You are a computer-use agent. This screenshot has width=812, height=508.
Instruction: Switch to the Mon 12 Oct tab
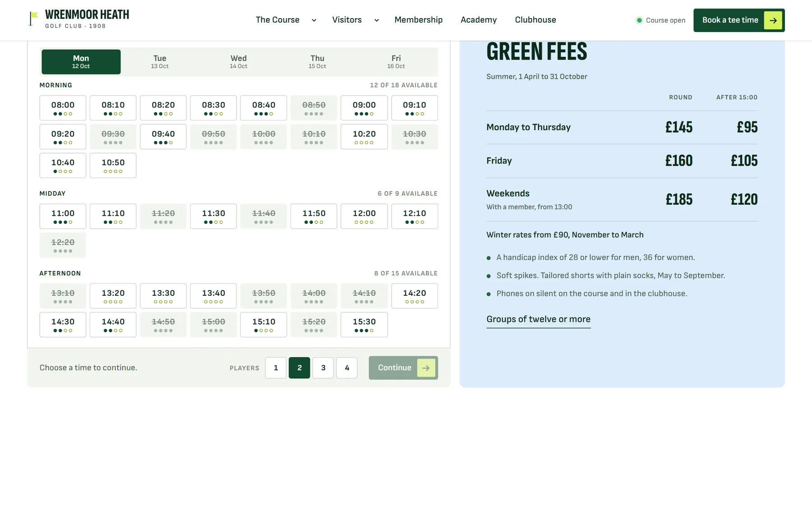click(x=81, y=62)
